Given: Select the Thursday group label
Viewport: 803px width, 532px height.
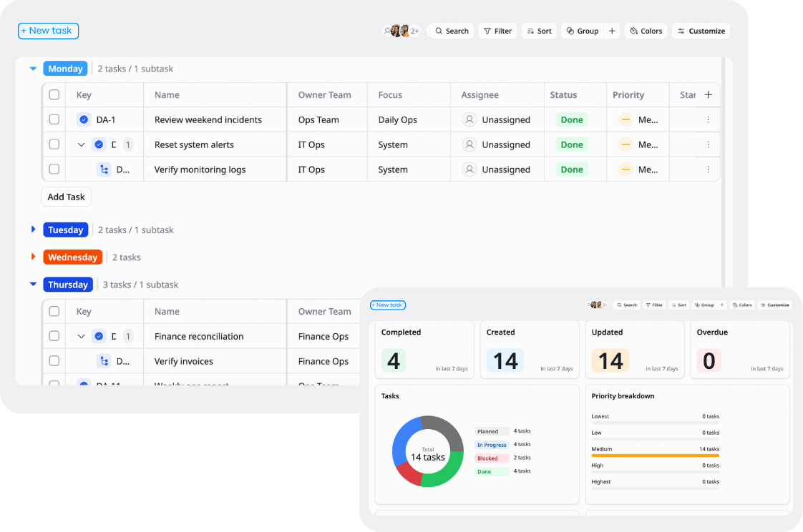Looking at the screenshot, I should (68, 285).
